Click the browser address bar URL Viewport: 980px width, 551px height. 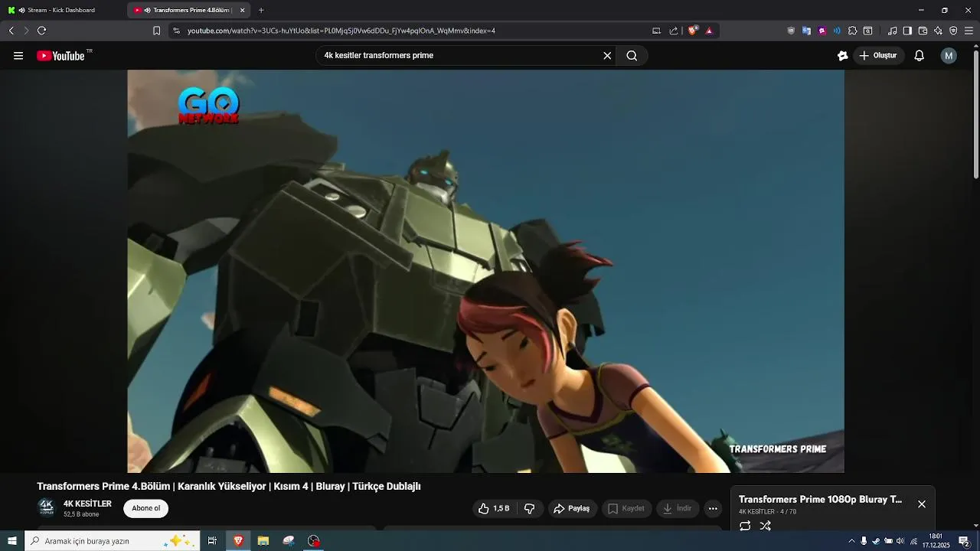tap(341, 31)
